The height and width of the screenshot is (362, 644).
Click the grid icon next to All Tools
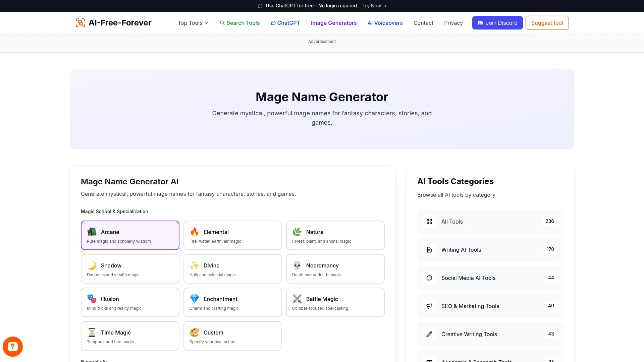coord(429,221)
